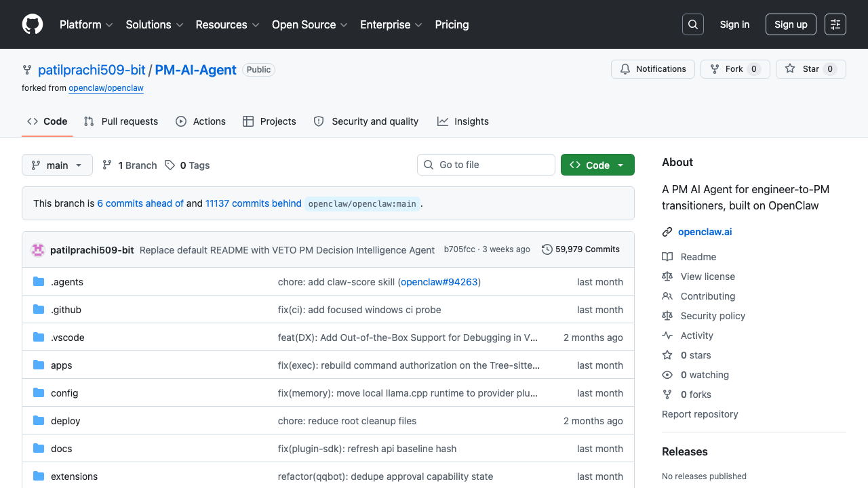Expand the Platform menu
The image size is (868, 488).
86,24
